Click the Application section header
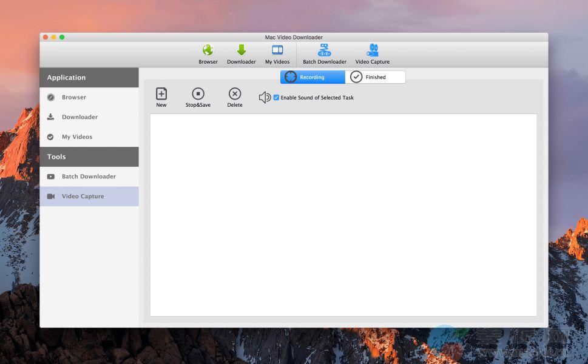The height and width of the screenshot is (364, 588). pos(89,78)
